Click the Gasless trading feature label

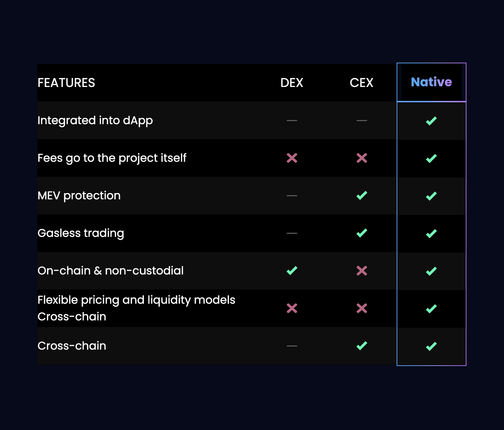81,233
